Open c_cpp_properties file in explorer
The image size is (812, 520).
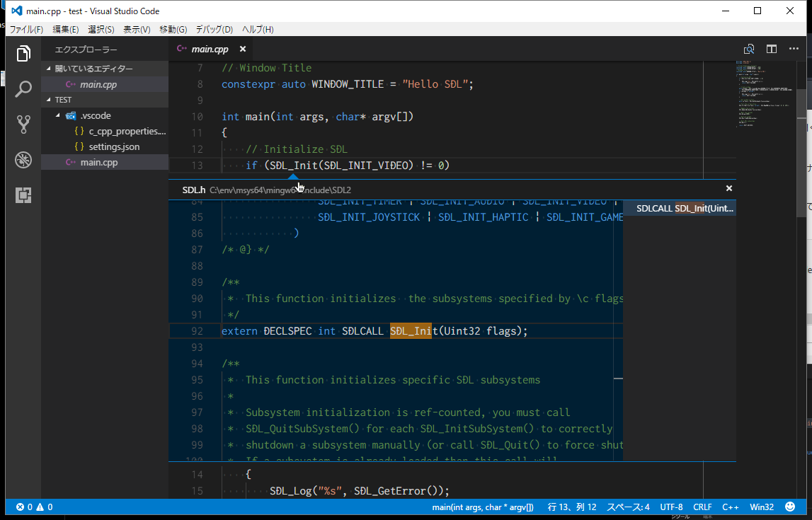[105, 131]
